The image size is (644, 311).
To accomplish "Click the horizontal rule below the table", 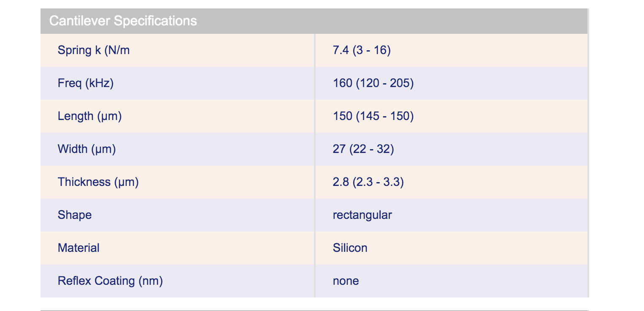I will (x=314, y=310).
